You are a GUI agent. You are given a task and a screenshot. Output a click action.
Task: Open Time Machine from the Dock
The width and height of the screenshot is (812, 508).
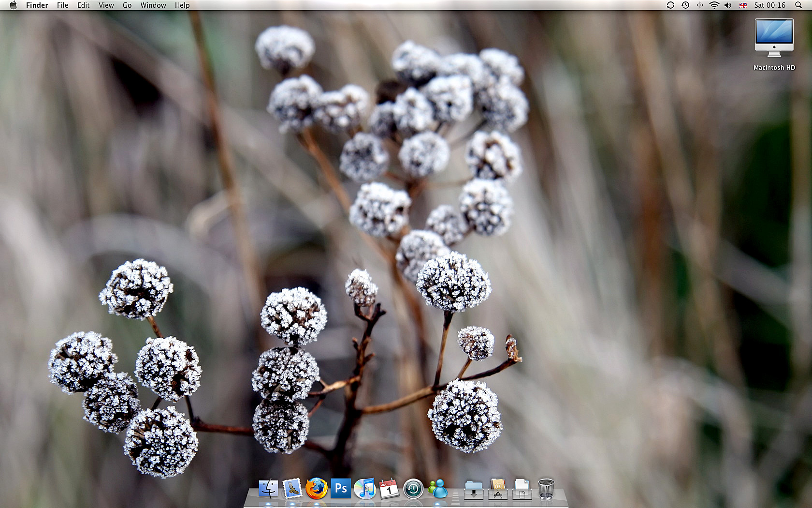tap(413, 489)
